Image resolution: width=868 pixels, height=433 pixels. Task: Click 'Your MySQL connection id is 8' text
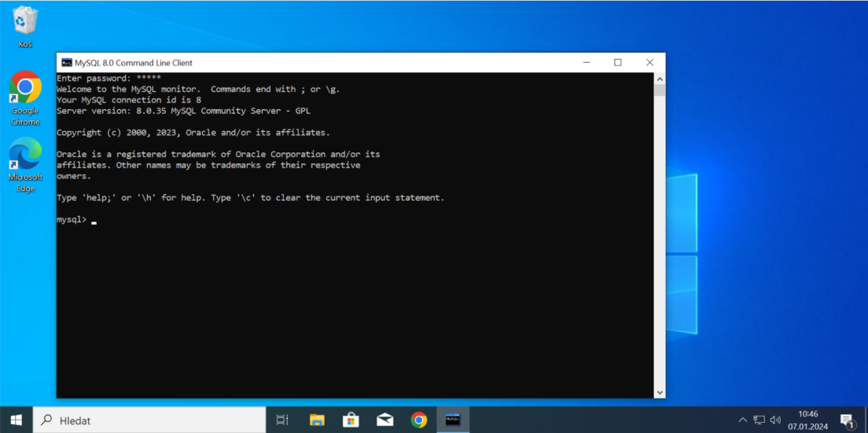coord(128,100)
